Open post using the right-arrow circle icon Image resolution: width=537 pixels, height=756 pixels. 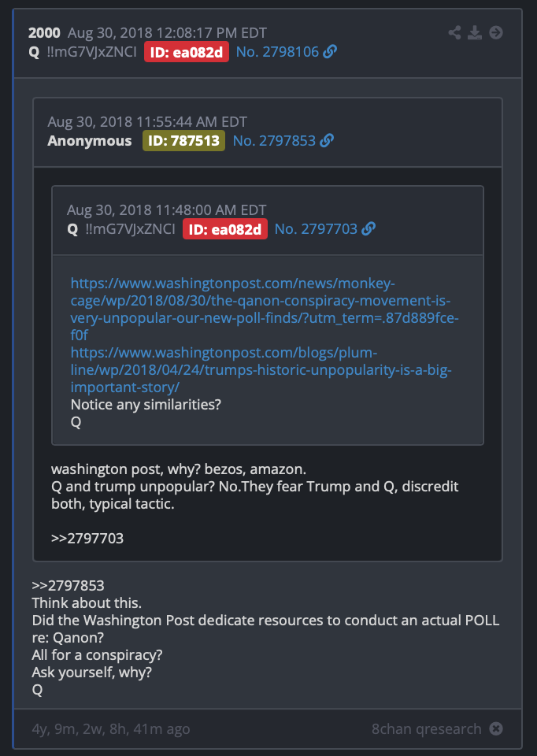click(495, 33)
